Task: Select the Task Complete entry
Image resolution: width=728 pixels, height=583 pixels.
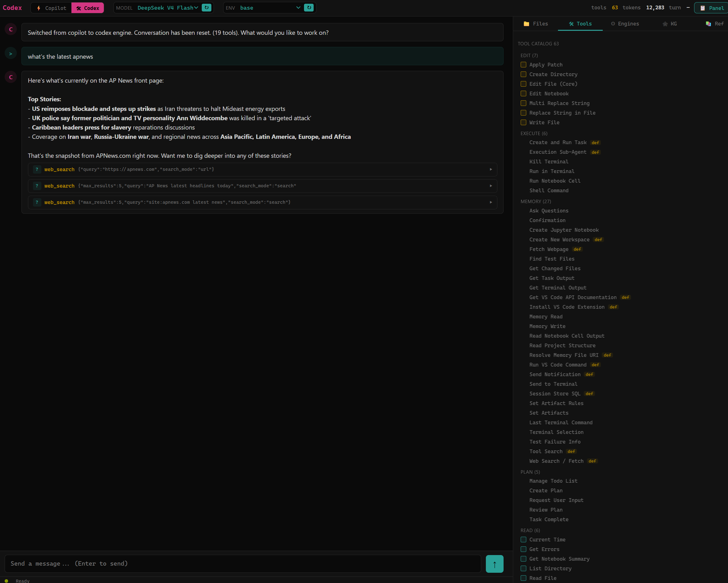Action: (549, 519)
